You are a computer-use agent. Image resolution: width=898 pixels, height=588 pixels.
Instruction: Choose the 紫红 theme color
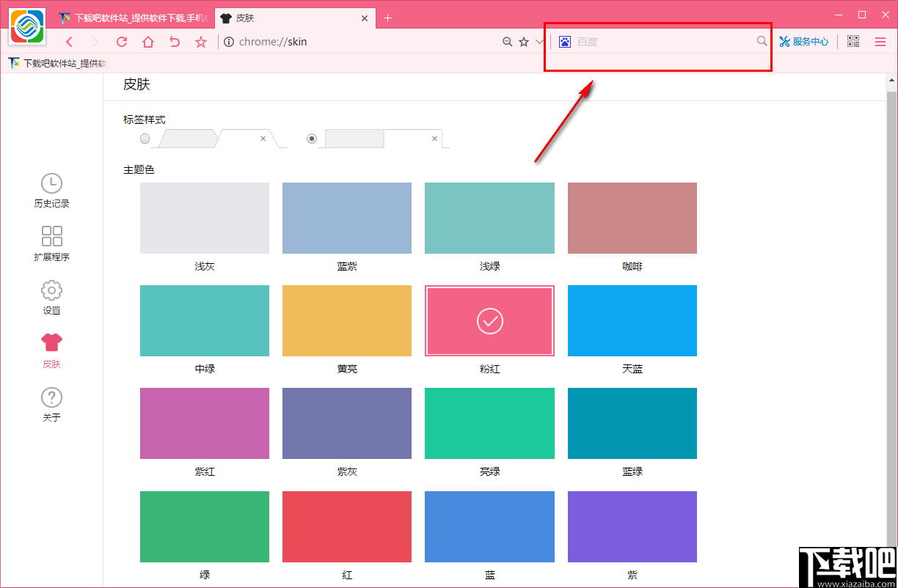(205, 423)
